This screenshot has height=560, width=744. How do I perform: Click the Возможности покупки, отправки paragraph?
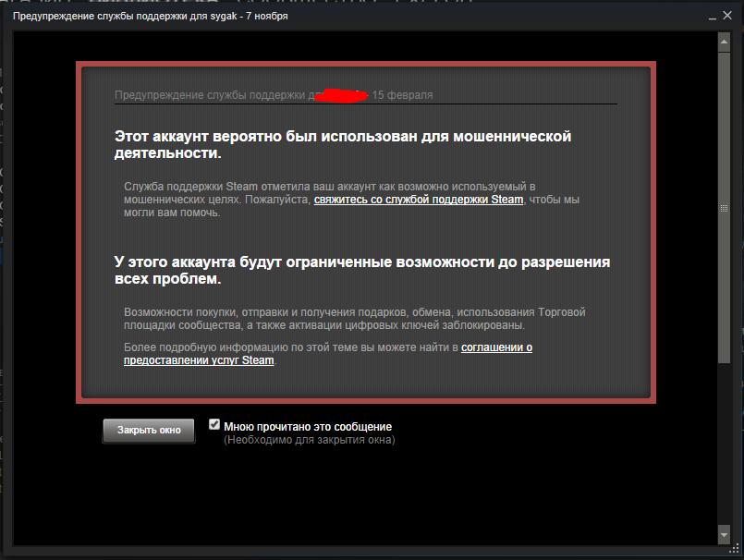coord(355,319)
